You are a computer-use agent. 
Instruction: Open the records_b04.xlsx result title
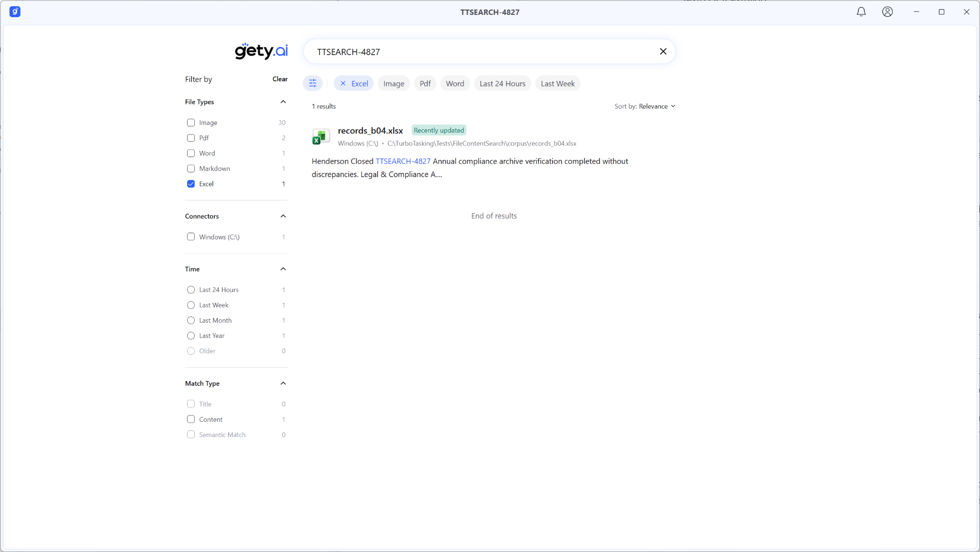tap(370, 130)
